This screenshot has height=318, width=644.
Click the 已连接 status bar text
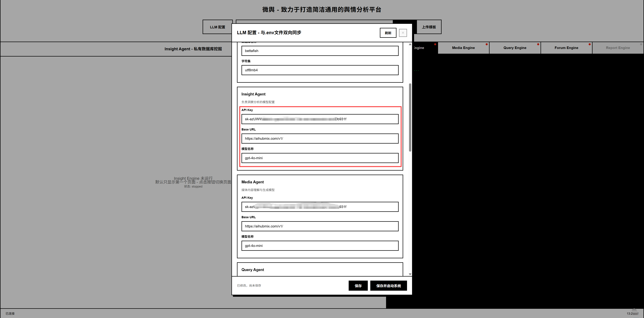click(x=10, y=313)
